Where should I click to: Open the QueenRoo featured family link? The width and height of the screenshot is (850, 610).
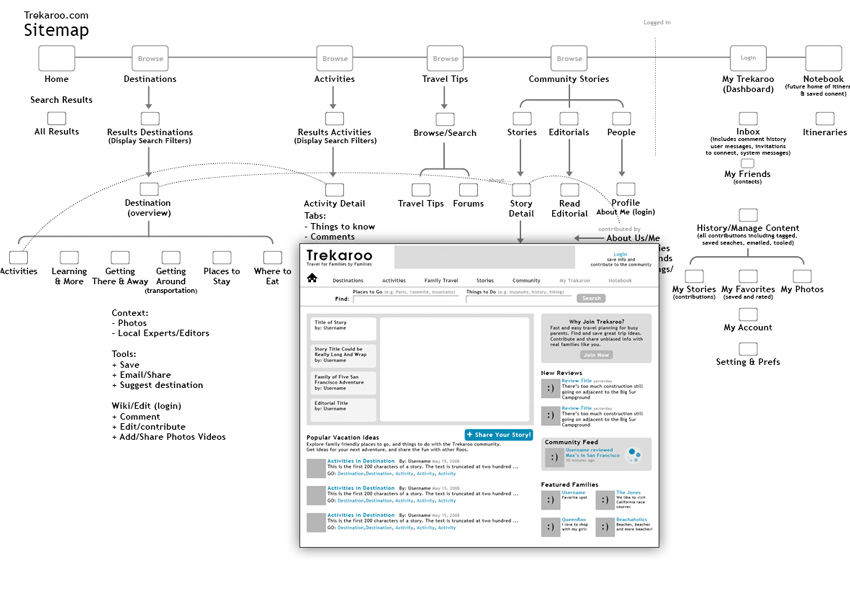click(x=574, y=519)
